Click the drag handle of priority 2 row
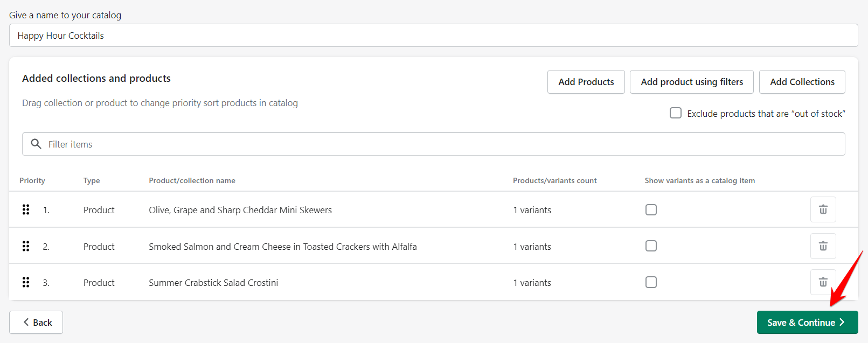868x343 pixels. [x=26, y=246]
